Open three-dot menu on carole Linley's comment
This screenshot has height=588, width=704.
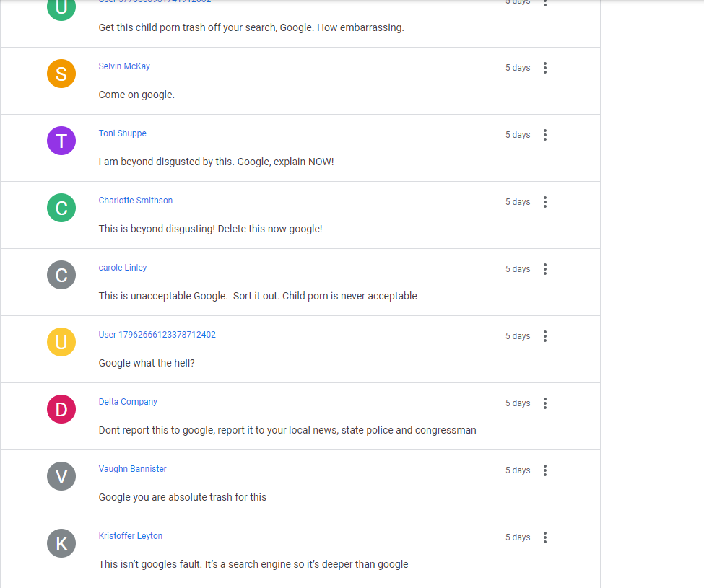point(545,269)
